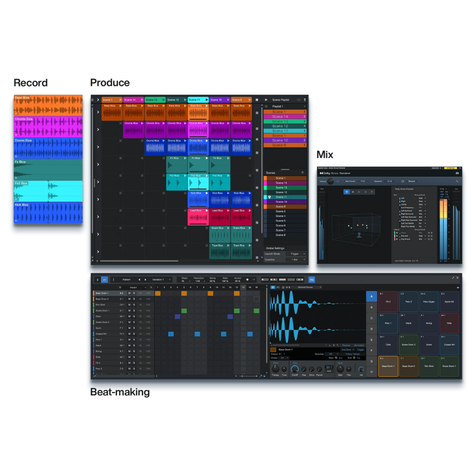The height and width of the screenshot is (476, 476).
Task: Launch Scene 11 with its play arrow
Action: [207, 100]
